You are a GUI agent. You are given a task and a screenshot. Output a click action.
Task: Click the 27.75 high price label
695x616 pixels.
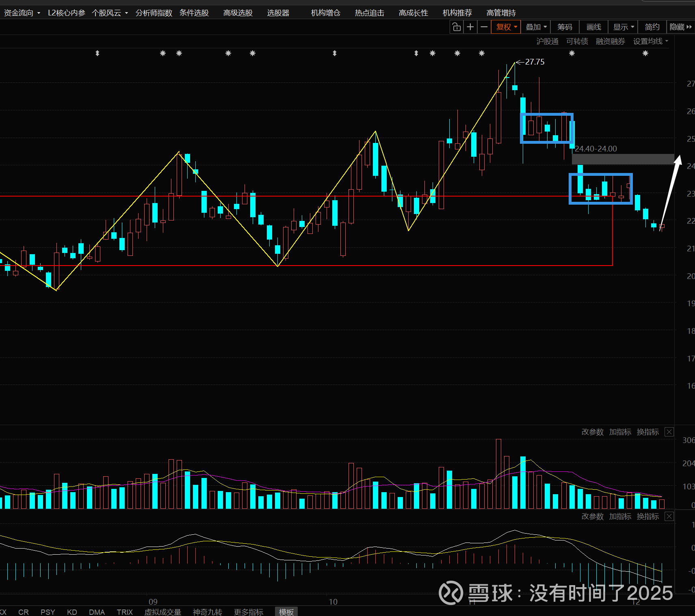coord(535,62)
